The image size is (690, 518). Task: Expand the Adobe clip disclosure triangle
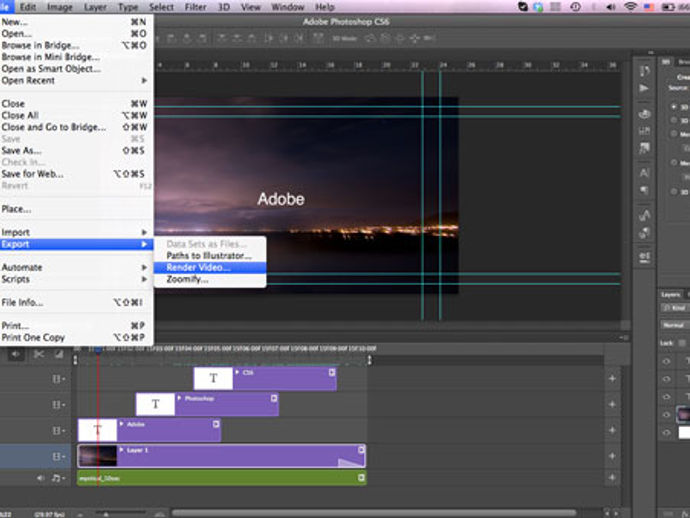point(121,424)
